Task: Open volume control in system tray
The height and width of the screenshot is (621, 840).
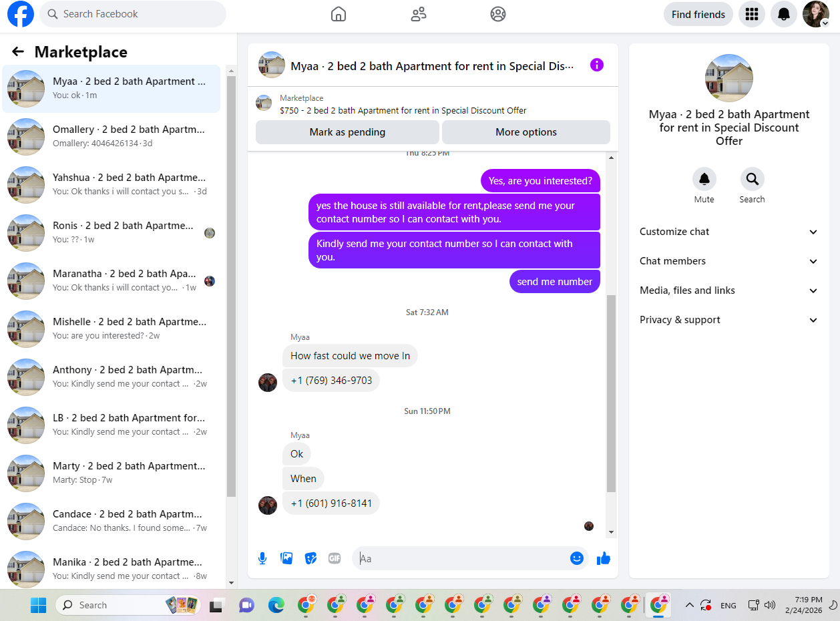Action: coord(770,605)
